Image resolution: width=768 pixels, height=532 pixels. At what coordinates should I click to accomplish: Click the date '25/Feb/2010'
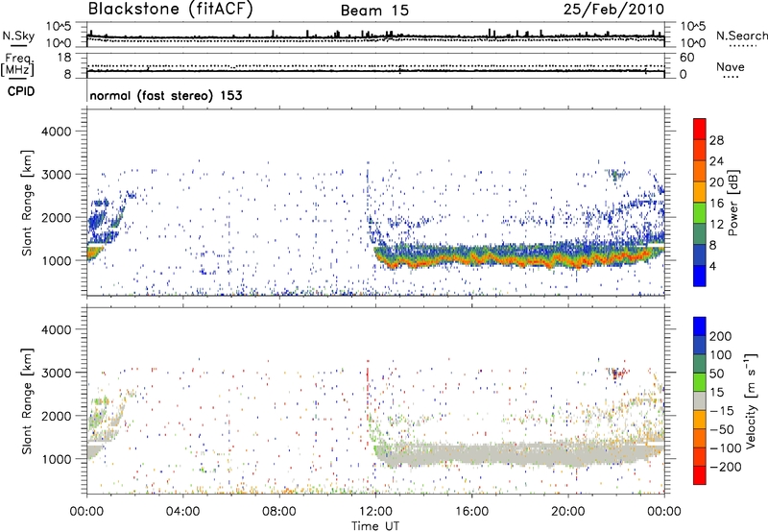tap(613, 9)
